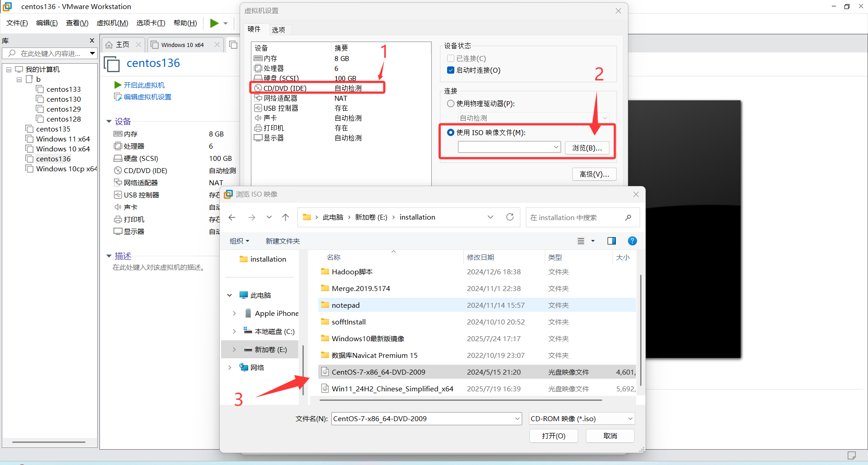
Task: Open the 虚拟机(M) menu
Action: point(112,23)
